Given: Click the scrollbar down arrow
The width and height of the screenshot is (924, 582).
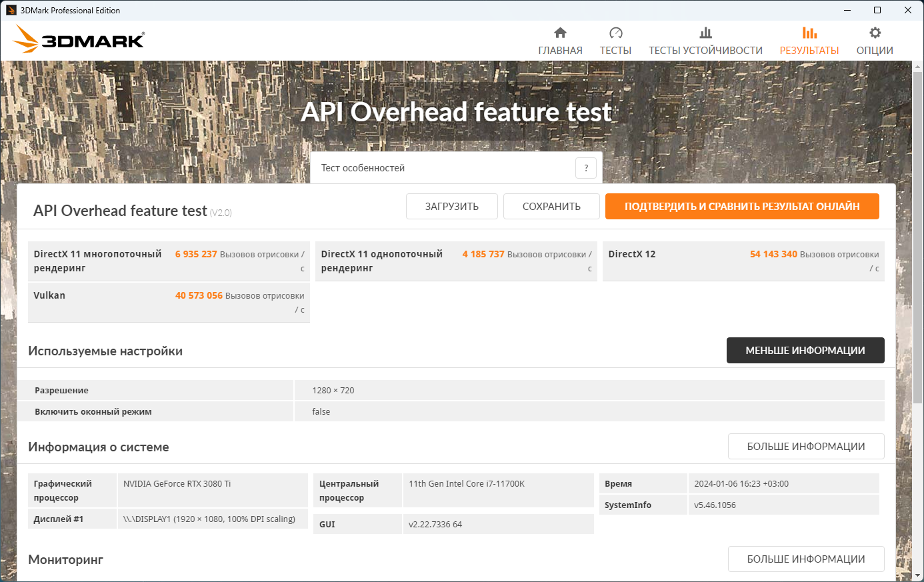Looking at the screenshot, I should point(917,575).
